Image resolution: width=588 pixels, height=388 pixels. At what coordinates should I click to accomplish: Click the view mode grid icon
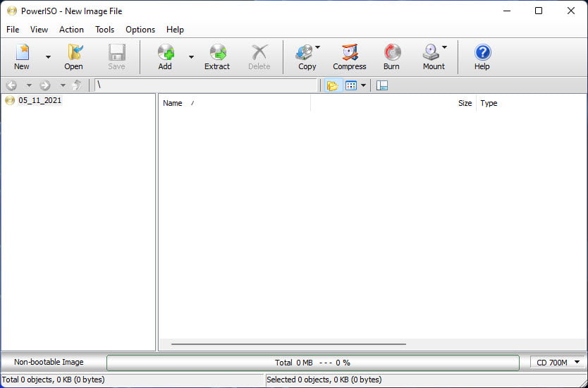point(351,85)
